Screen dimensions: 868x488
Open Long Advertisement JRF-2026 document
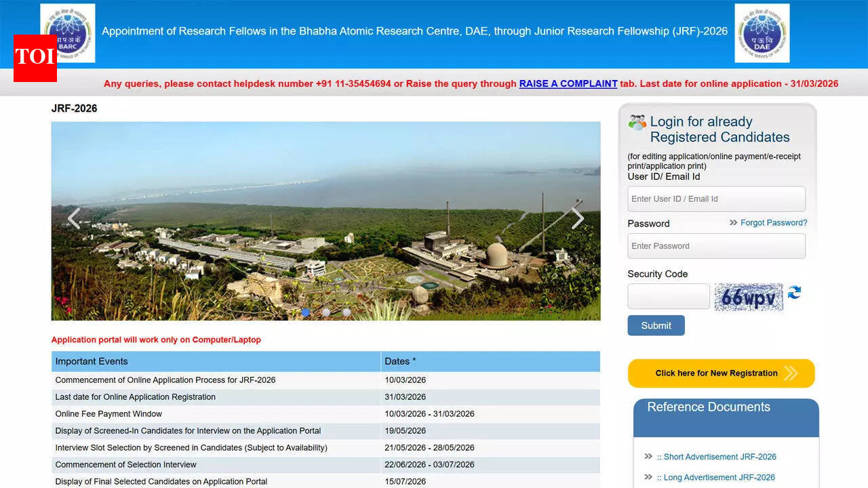pyautogui.click(x=719, y=477)
